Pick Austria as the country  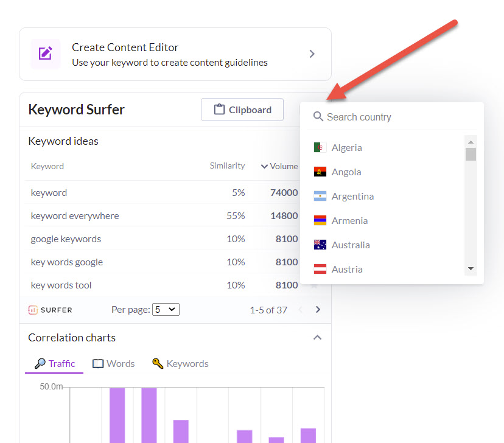click(347, 268)
